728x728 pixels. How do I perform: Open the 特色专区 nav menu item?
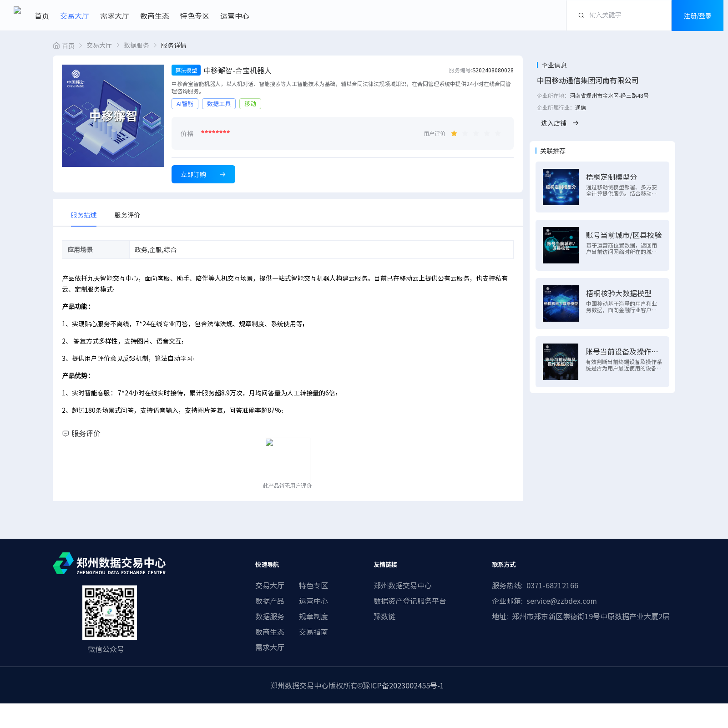click(195, 16)
